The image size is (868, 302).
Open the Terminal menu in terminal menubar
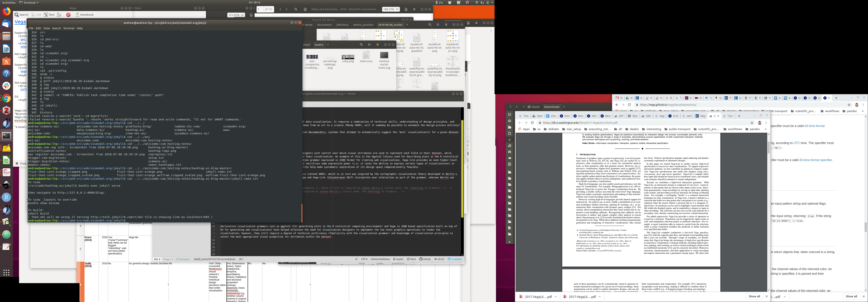(x=68, y=28)
